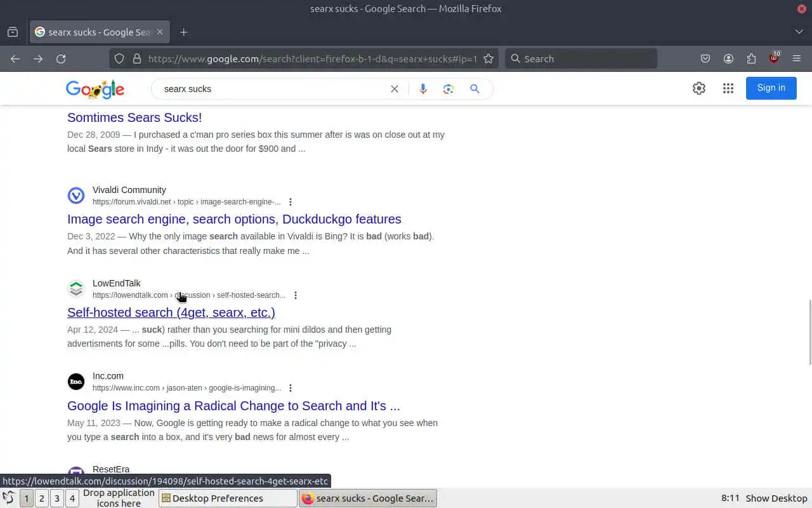
Task: Close the Firefox window
Action: point(802,9)
